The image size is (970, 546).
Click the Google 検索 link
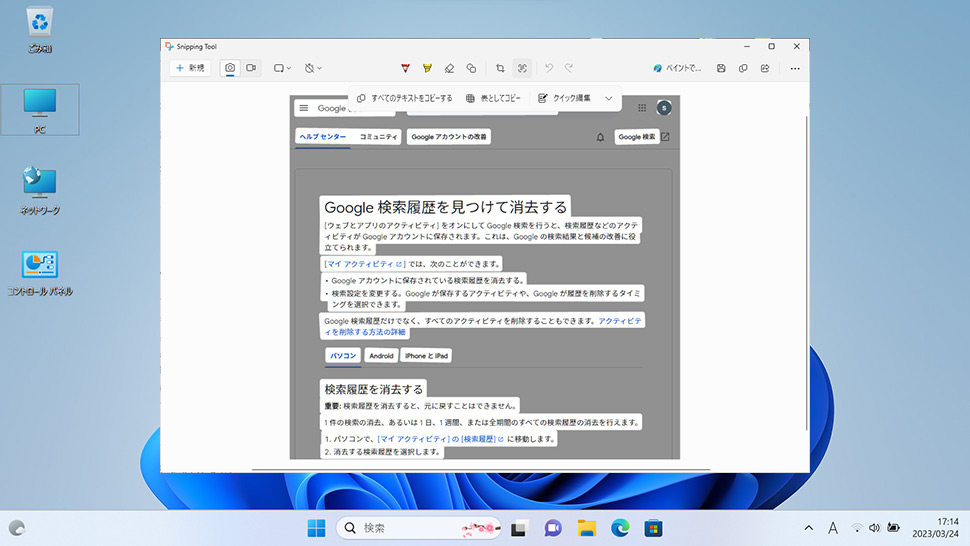coord(637,137)
